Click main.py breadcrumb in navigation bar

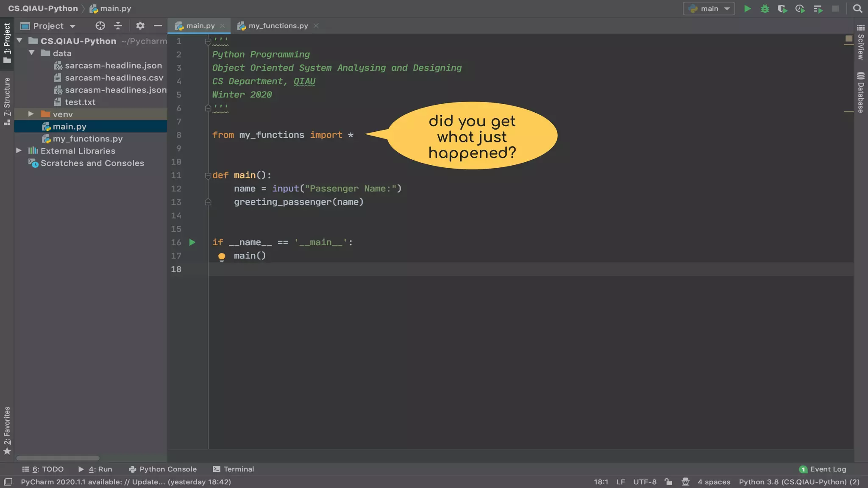(110, 8)
